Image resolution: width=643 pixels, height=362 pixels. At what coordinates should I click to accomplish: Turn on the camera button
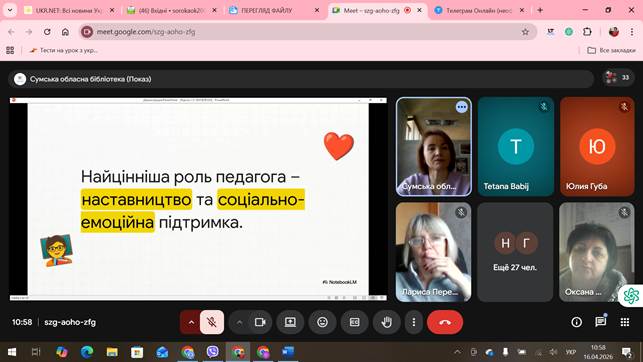[x=260, y=322]
